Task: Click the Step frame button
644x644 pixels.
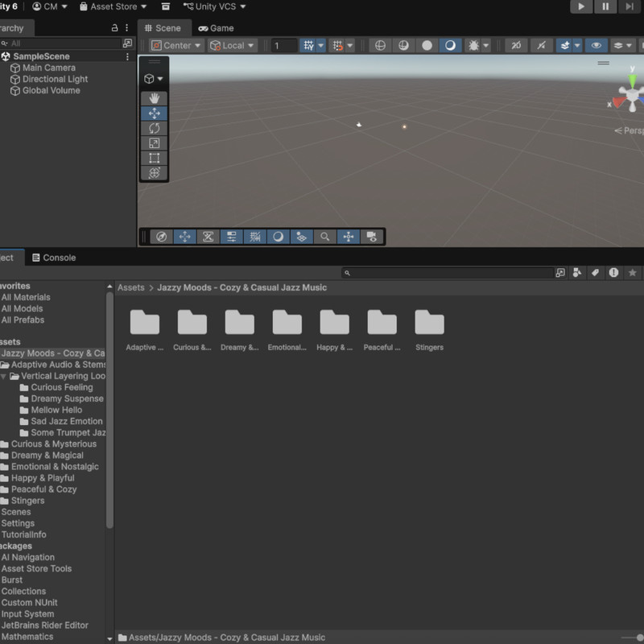Action: [x=630, y=6]
